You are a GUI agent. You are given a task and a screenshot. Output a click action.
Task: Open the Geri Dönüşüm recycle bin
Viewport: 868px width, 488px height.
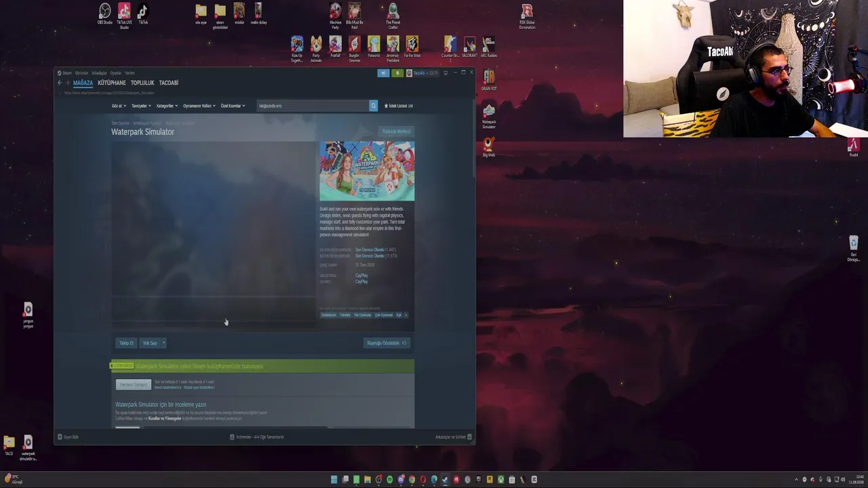point(854,249)
